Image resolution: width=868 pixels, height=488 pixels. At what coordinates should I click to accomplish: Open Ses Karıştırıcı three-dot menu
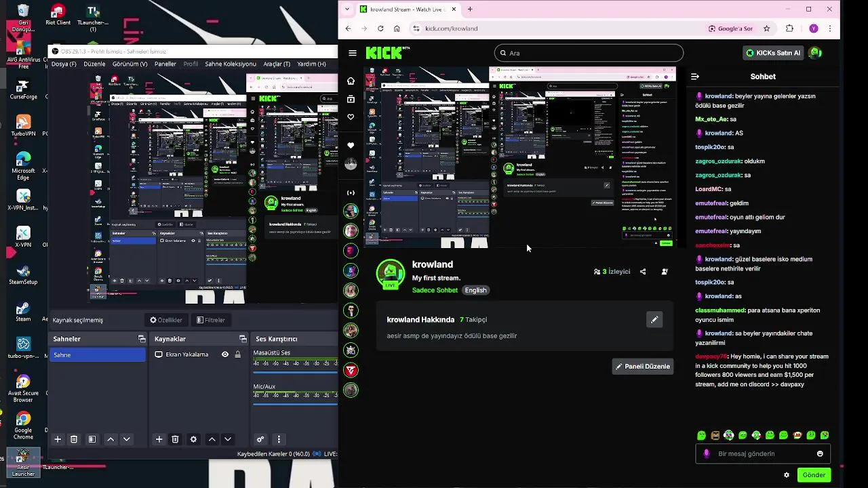click(279, 439)
